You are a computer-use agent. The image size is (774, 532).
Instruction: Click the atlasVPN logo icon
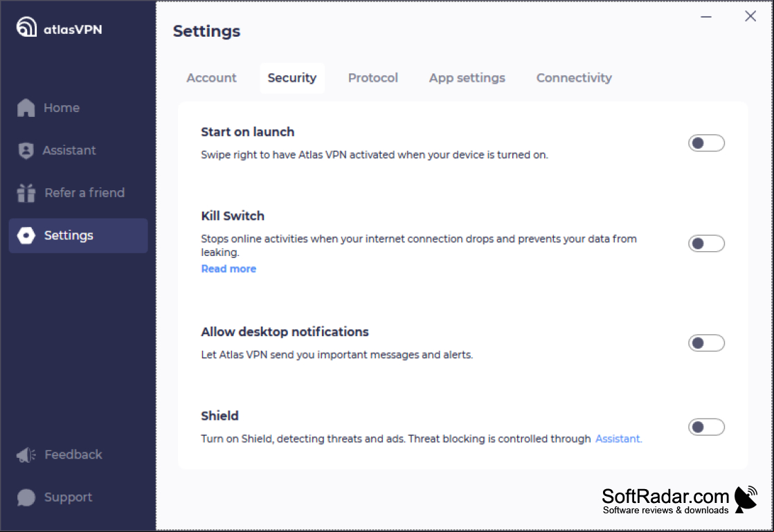pyautogui.click(x=26, y=26)
